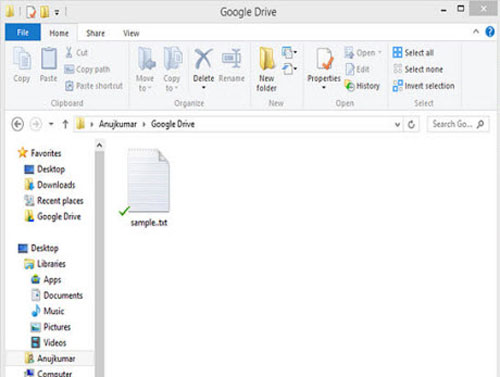Open the Apps library
500x377 pixels.
coord(46,279)
